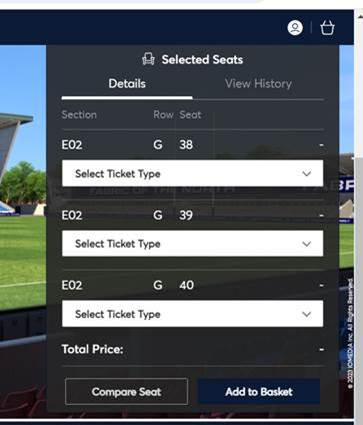
Task: Select the E02 row G seat 40 entry
Action: click(192, 285)
